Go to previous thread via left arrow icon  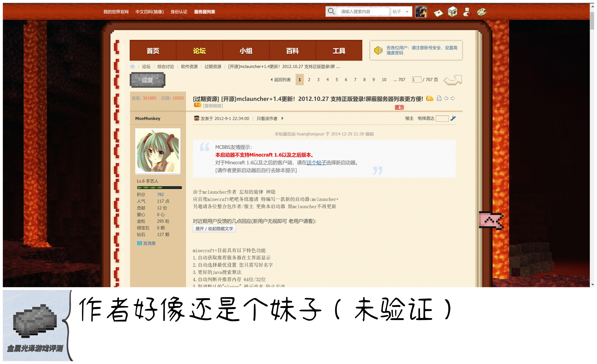point(447,98)
